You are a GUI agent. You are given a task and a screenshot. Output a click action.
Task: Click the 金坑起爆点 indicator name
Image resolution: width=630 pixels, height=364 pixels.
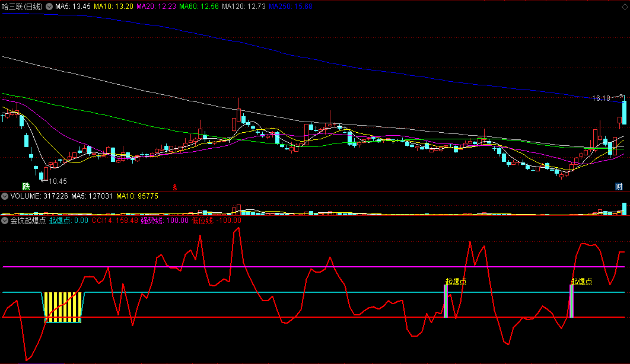pyautogui.click(x=28, y=221)
